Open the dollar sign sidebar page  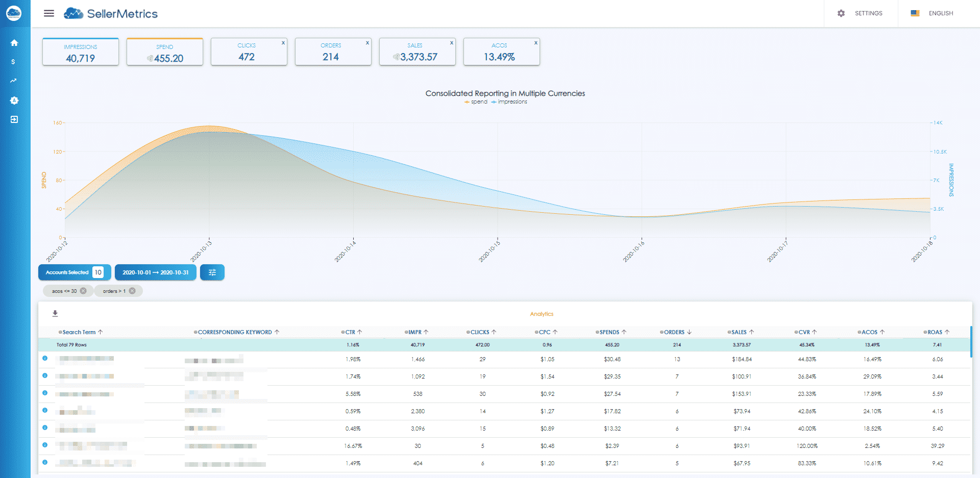click(13, 62)
